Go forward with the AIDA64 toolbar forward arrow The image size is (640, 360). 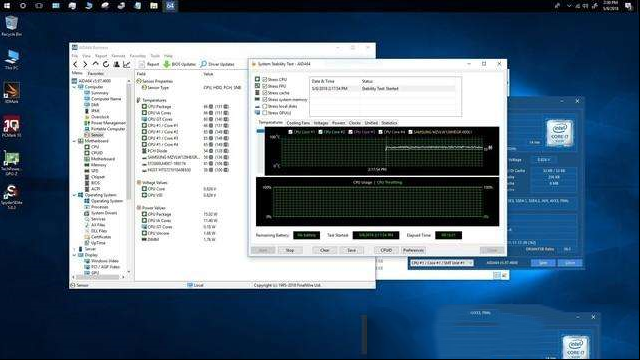click(x=85, y=64)
